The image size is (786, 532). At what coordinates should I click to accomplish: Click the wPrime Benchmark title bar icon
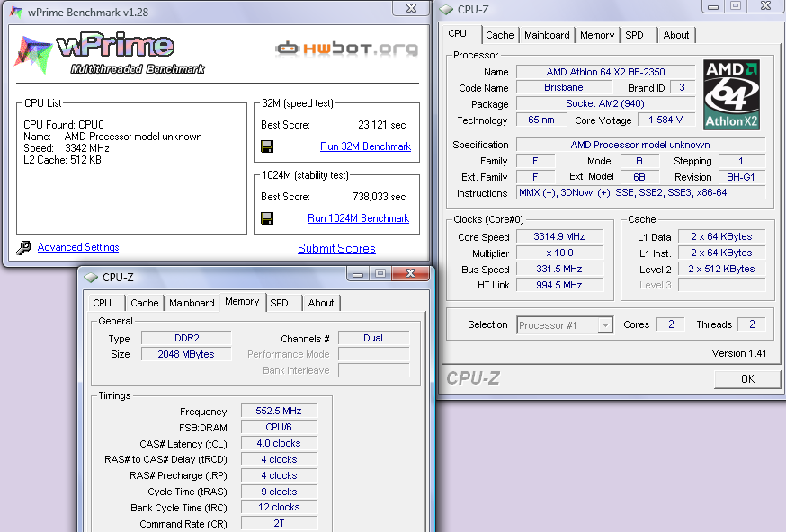click(16, 12)
